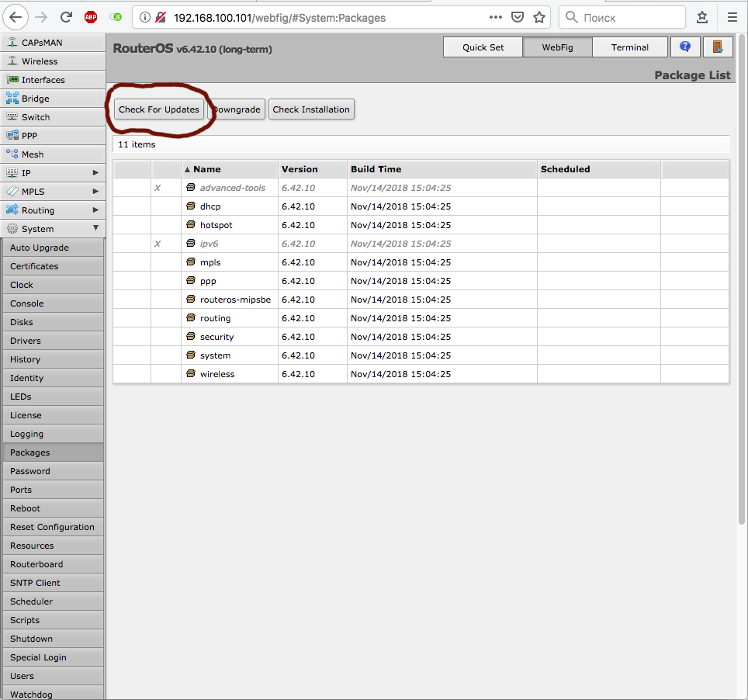This screenshot has height=700, width=748.
Task: Open Scheduler under System
Action: coord(53,601)
